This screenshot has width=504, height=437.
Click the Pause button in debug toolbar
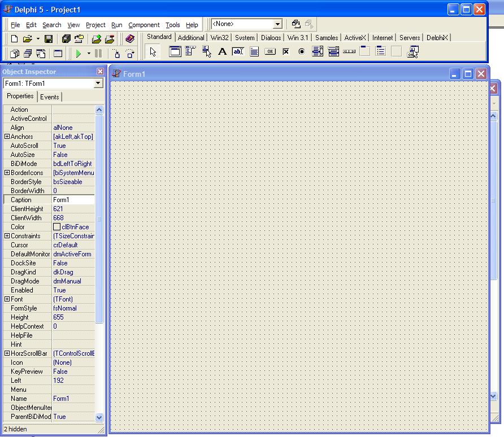pos(98,53)
